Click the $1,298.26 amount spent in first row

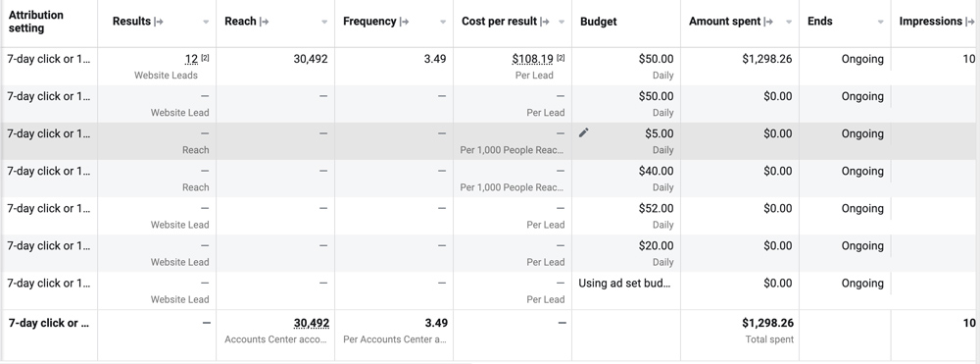click(767, 59)
